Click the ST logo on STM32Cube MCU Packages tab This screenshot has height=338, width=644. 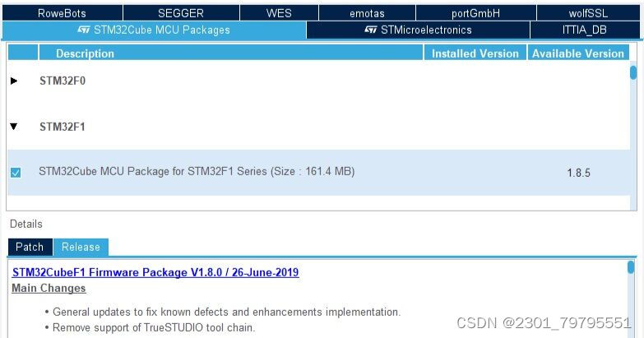83,30
